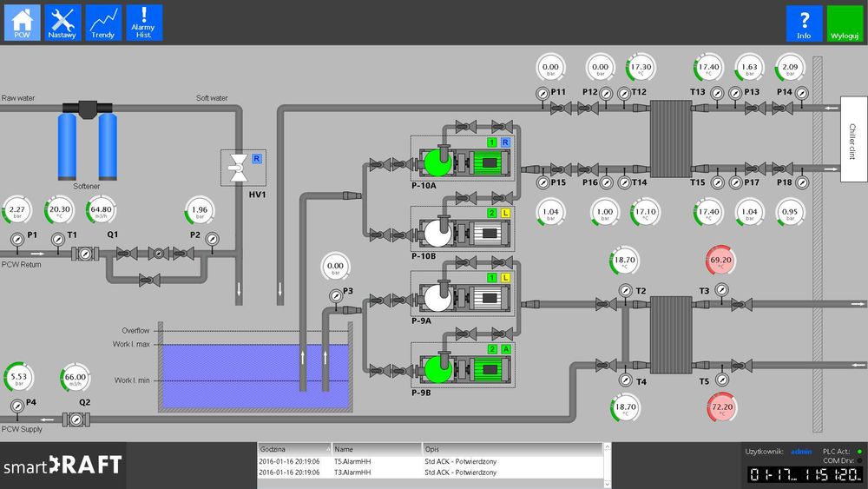Toggle the green A mode on P-9B

505,349
